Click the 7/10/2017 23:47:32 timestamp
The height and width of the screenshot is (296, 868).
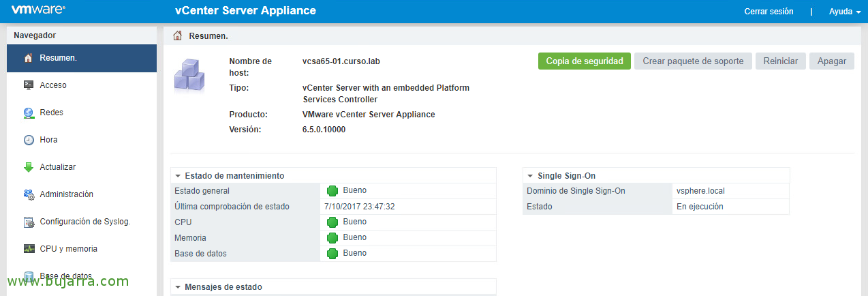[x=360, y=207]
